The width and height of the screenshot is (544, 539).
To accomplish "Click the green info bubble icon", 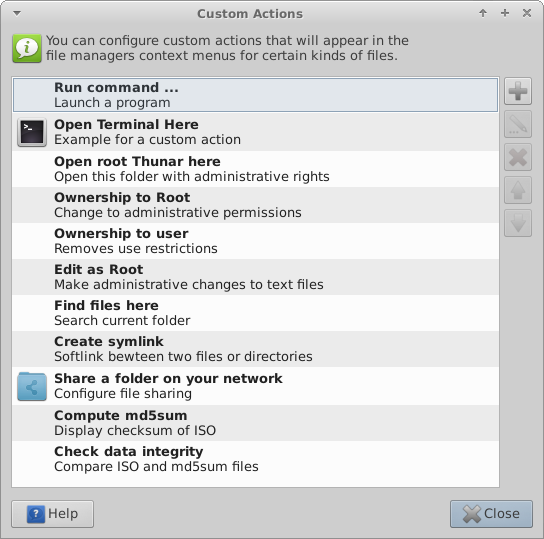I will pyautogui.click(x=27, y=48).
